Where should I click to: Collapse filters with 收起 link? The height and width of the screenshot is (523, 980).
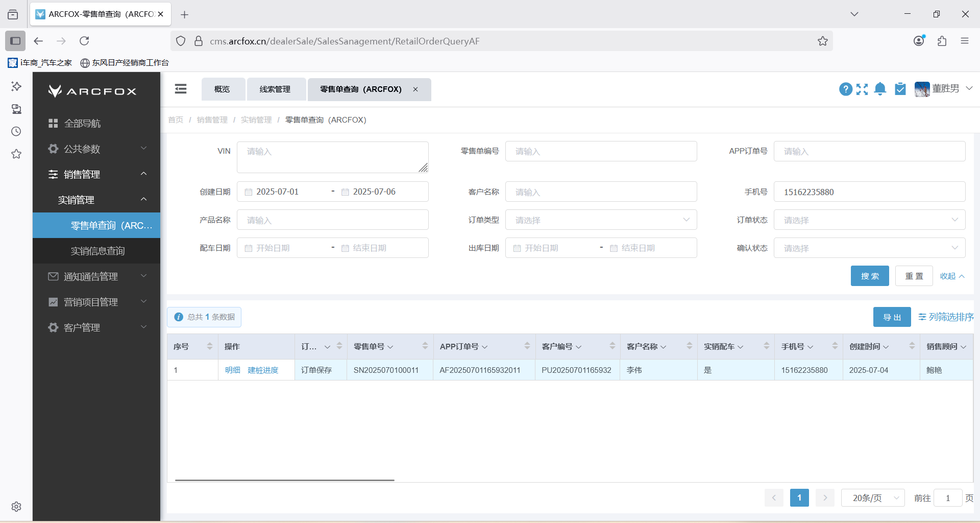[x=952, y=276]
